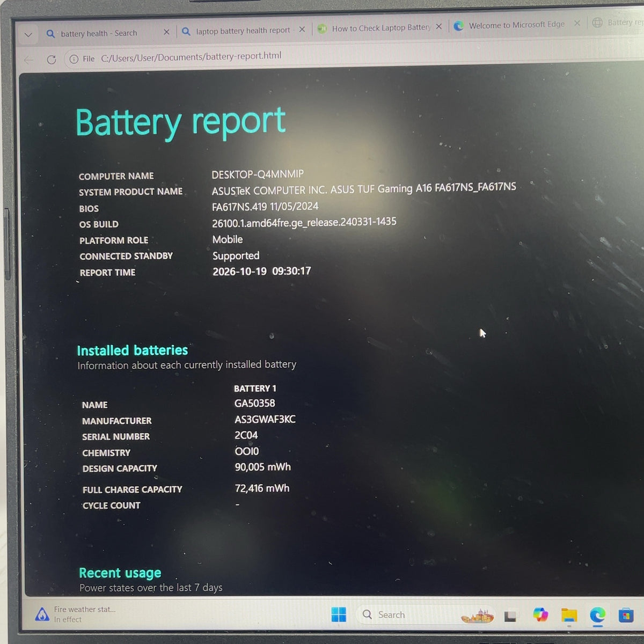Click the castle search highlight icon
644x644 pixels.
click(478, 616)
